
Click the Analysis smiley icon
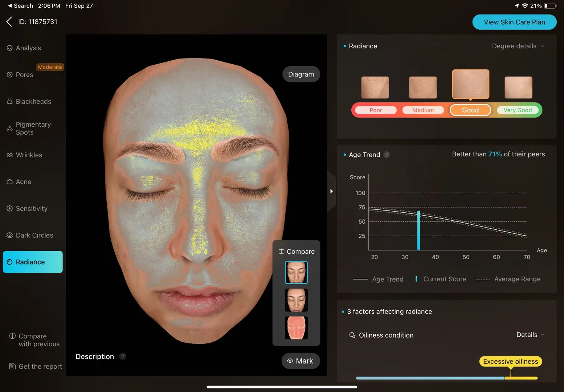(x=10, y=48)
